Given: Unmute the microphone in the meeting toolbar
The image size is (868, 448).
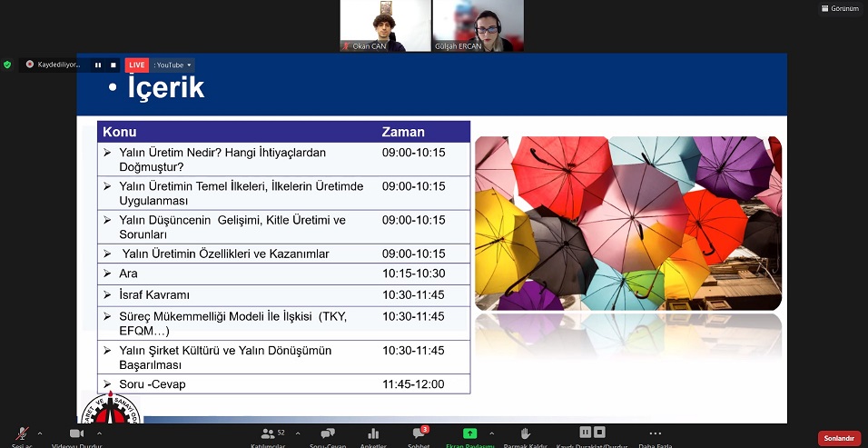Looking at the screenshot, I should point(21,434).
